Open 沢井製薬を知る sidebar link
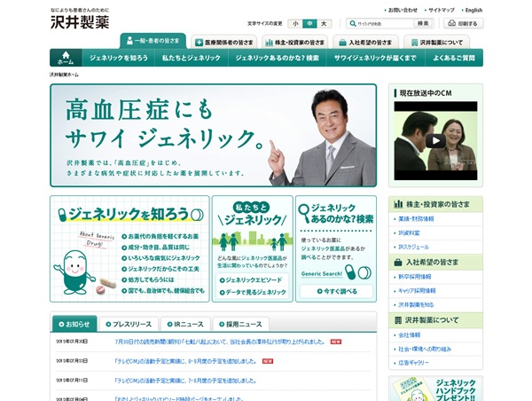Image resolution: width=532 pixels, height=401 pixels. [x=416, y=304]
